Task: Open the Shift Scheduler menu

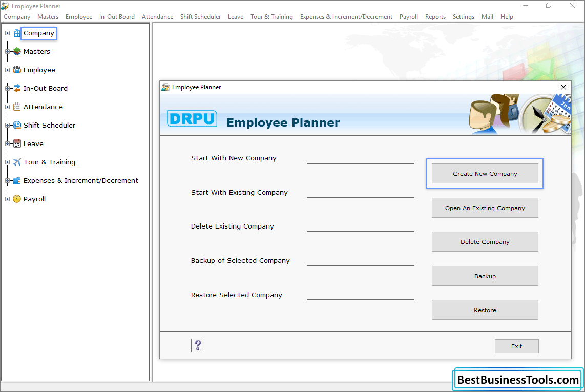Action: click(x=200, y=17)
